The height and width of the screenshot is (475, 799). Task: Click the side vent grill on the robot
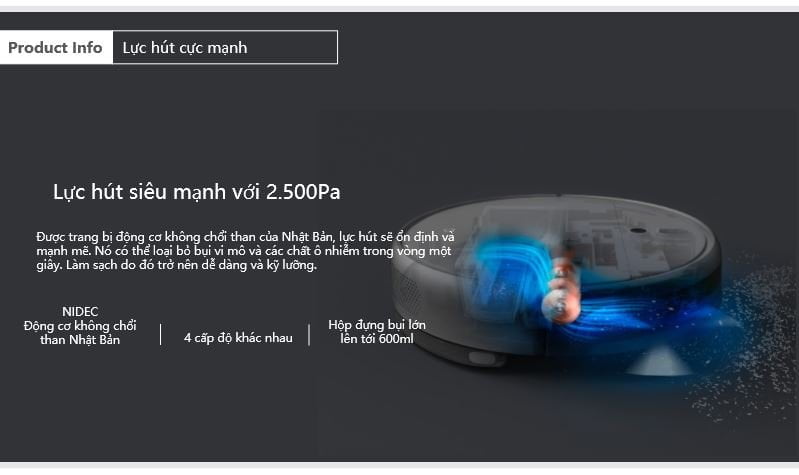click(408, 296)
